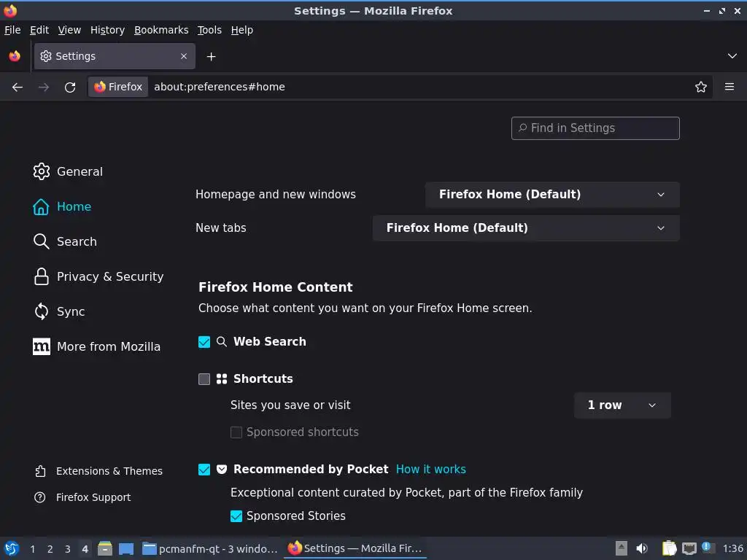This screenshot has width=747, height=560.
Task: Click Settings — Mozilla Firefox taskbar entry
Action: [x=355, y=548]
